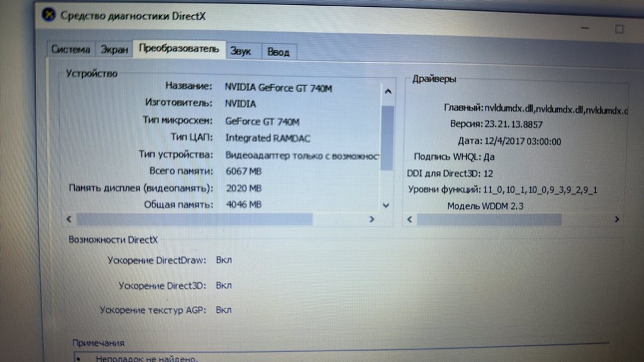Click the feature levels 11_0,10_1 line
The width and height of the screenshot is (644, 362).
coord(502,190)
